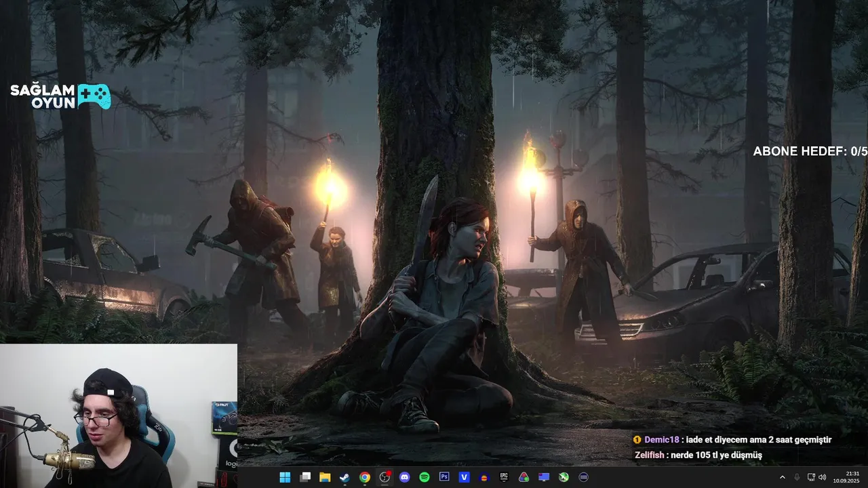The width and height of the screenshot is (868, 488).
Task: Open the Epic Games Launcher
Action: 504,477
